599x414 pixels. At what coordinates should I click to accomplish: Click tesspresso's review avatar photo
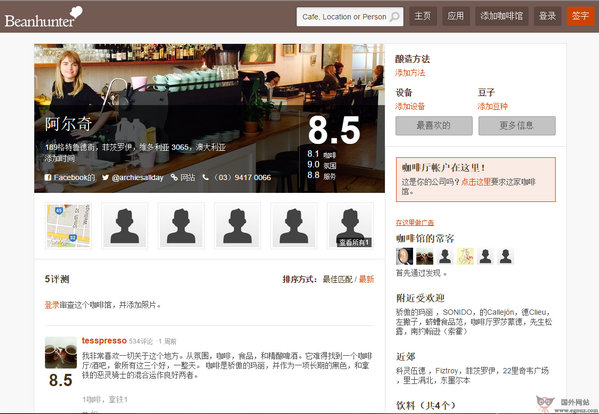point(61,352)
